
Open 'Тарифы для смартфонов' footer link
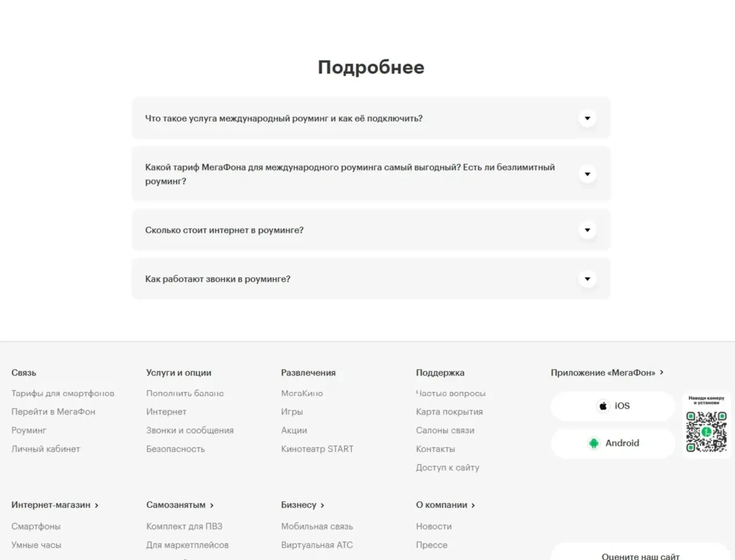tap(63, 394)
